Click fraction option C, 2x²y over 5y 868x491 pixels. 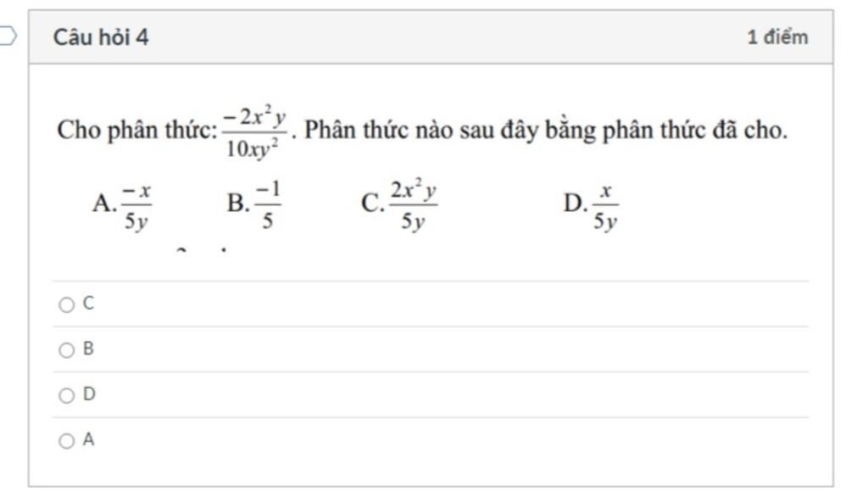(x=413, y=204)
